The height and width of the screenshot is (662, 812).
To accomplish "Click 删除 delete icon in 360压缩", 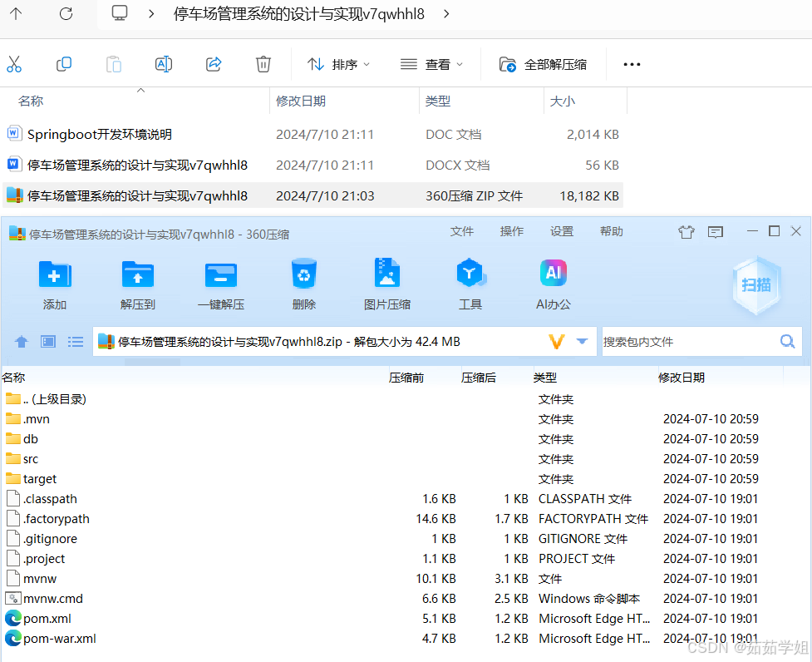I will tap(304, 284).
